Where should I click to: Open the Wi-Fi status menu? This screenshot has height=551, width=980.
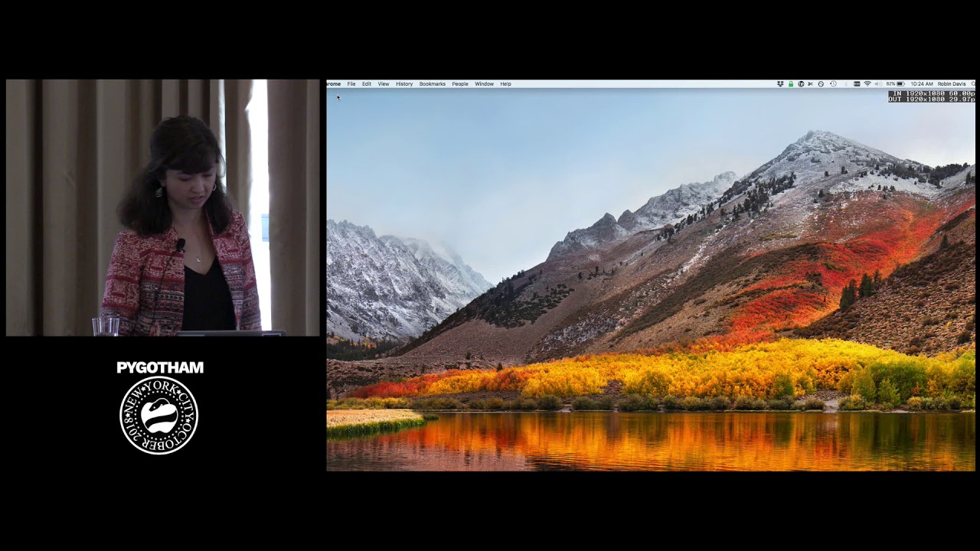coord(867,83)
